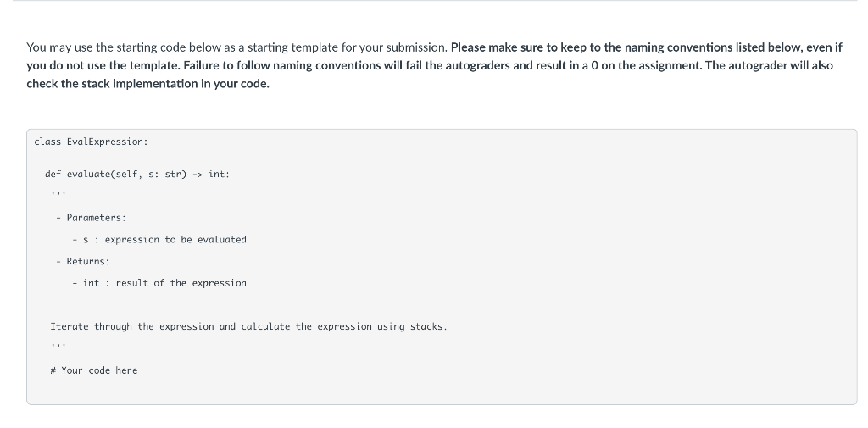
Task: Click the '- Returns:' docstring line
Action: [x=83, y=261]
